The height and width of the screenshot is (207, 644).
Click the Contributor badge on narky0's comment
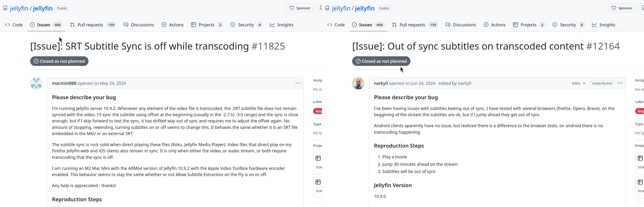coord(602,83)
